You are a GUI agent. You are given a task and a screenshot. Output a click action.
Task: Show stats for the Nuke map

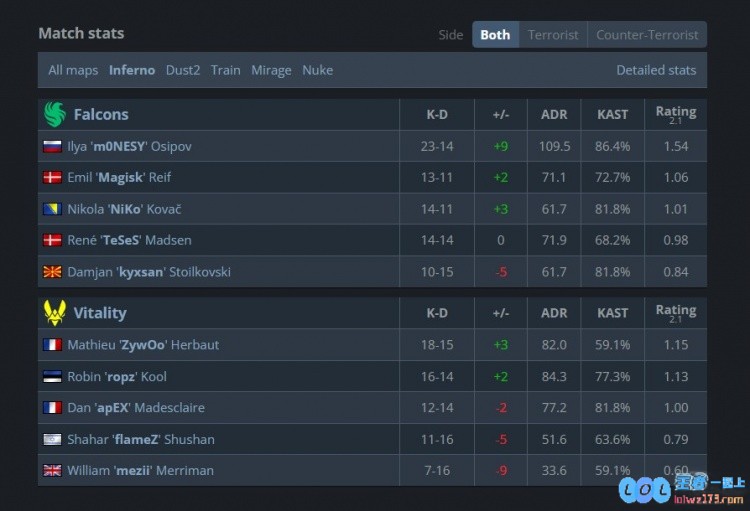(318, 70)
